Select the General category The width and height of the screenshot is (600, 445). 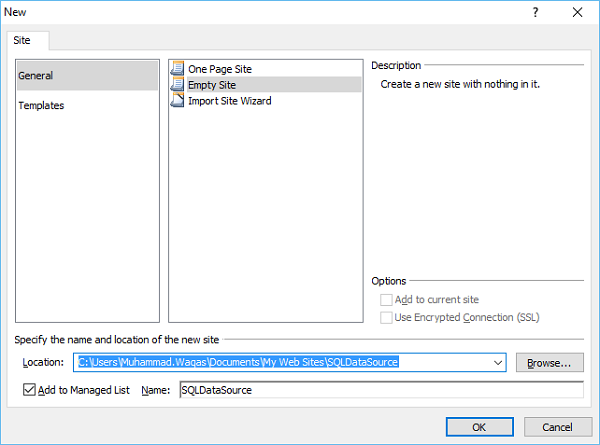(36, 75)
